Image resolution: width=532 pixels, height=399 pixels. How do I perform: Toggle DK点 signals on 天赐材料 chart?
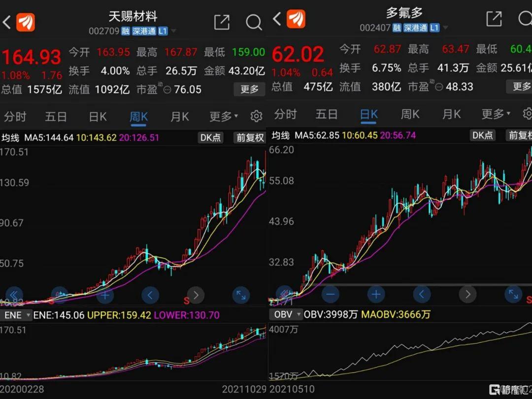point(210,137)
